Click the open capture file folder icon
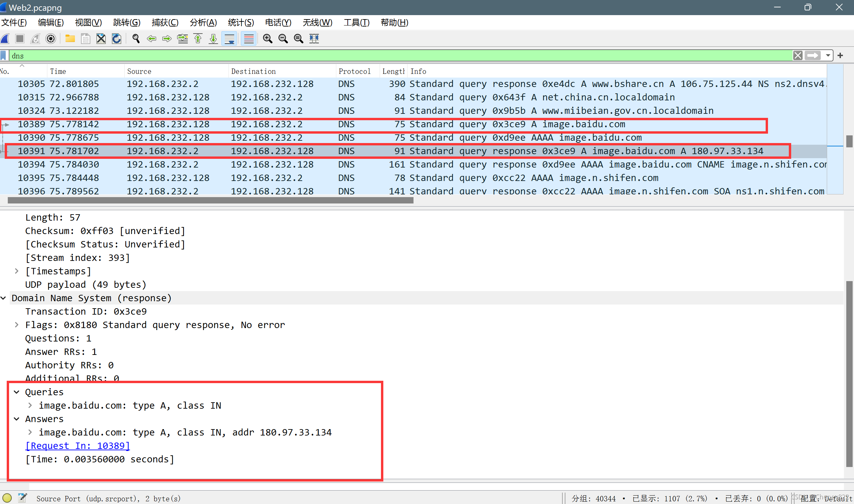 70,39
